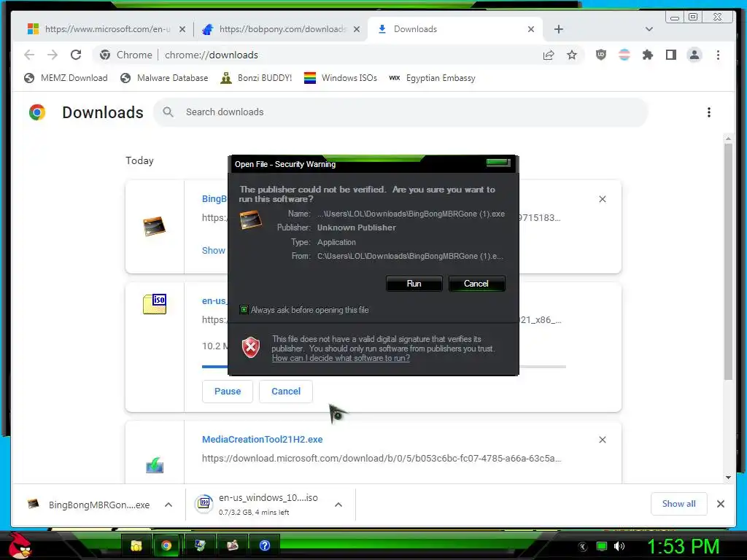This screenshot has height=560, width=747.
Task: Open Malware Database bookmark
Action: pyautogui.click(x=164, y=78)
